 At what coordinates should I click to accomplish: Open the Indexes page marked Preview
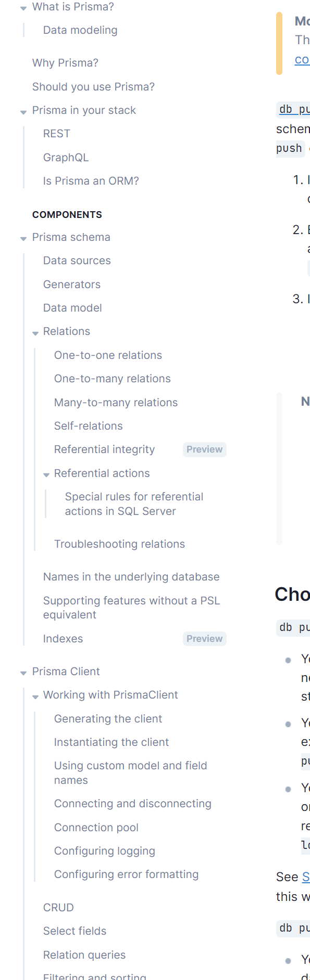pos(63,639)
